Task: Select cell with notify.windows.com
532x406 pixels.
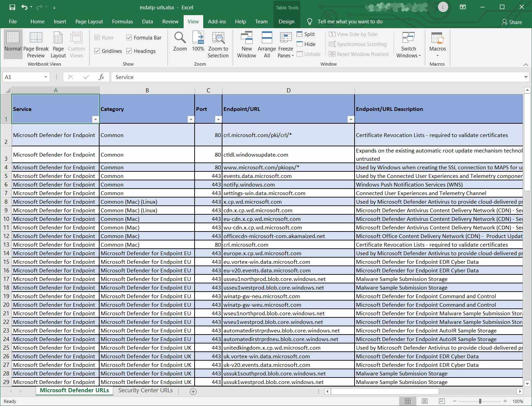Action: (x=288, y=185)
